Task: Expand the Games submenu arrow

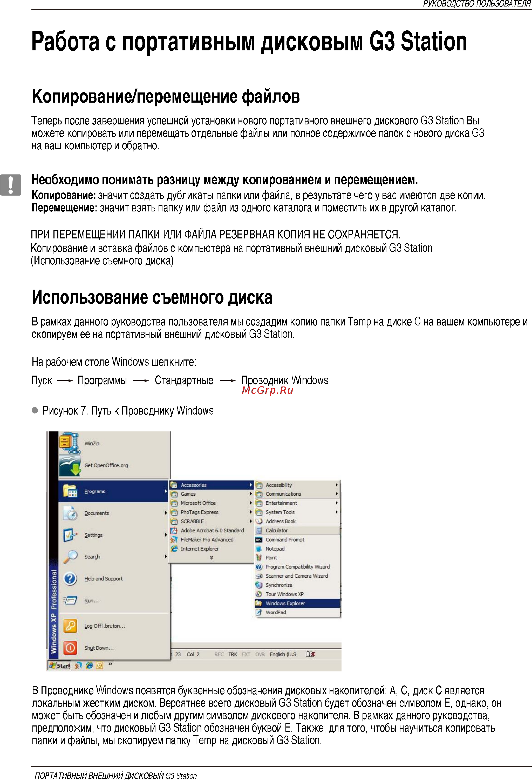Action: pos(251,494)
